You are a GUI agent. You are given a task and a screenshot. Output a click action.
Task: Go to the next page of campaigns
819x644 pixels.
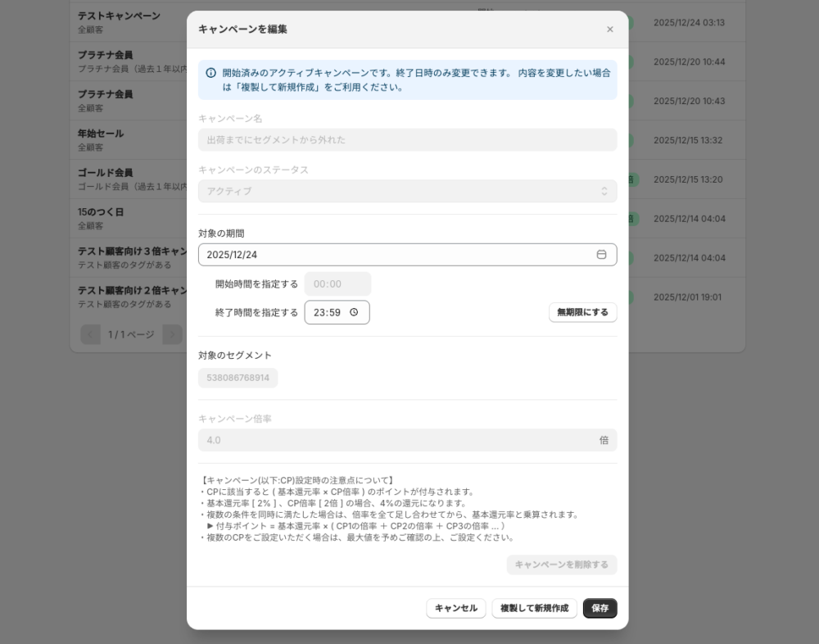click(172, 334)
